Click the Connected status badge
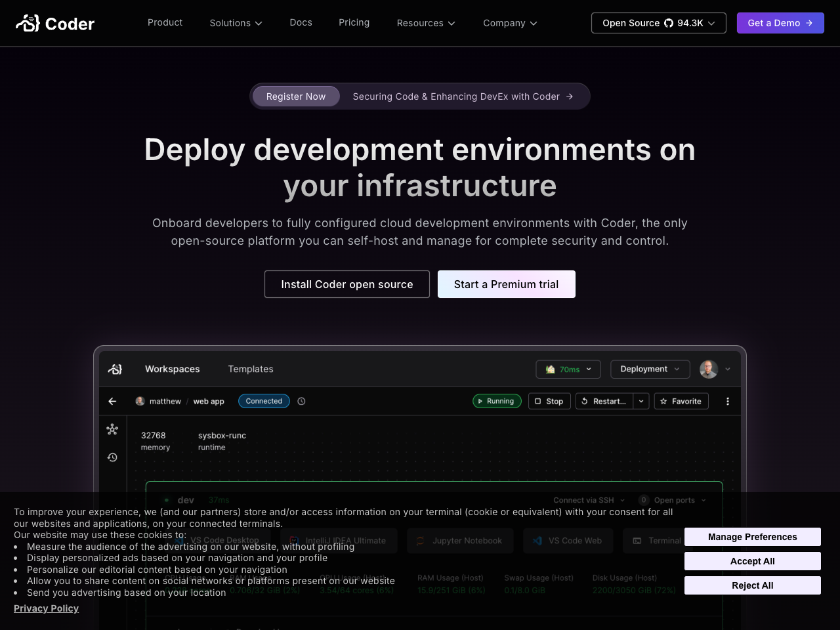 (x=264, y=401)
